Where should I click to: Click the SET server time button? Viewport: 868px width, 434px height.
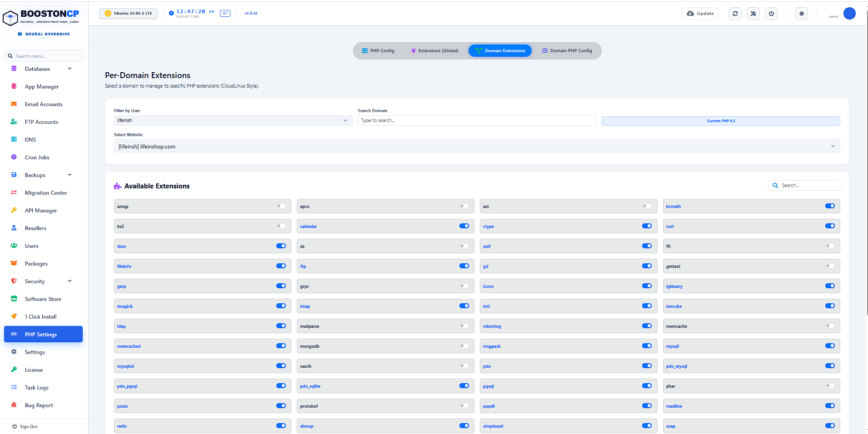[225, 14]
